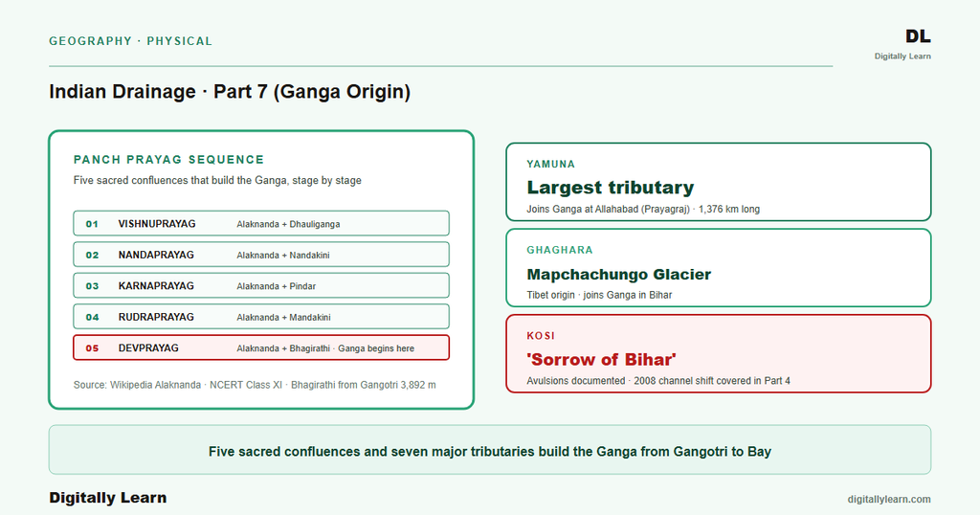The height and width of the screenshot is (515, 980).
Task: Click 'Alaknanda + Pindar' text
Action: [x=277, y=286]
